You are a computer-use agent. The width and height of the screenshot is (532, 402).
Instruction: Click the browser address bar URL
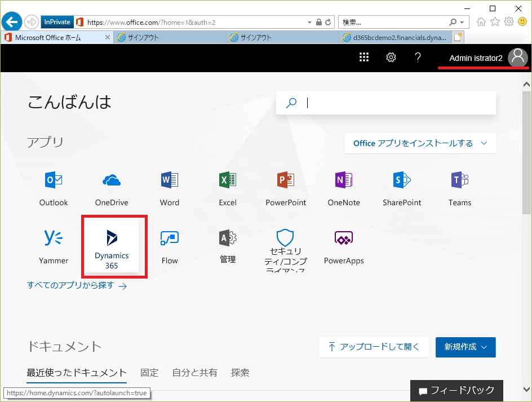pos(152,23)
